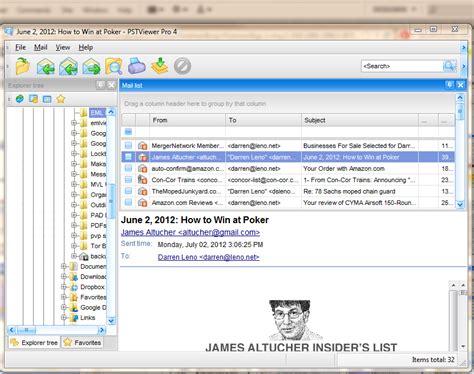Open the Mail menu
The height and width of the screenshot is (374, 474).
click(41, 47)
